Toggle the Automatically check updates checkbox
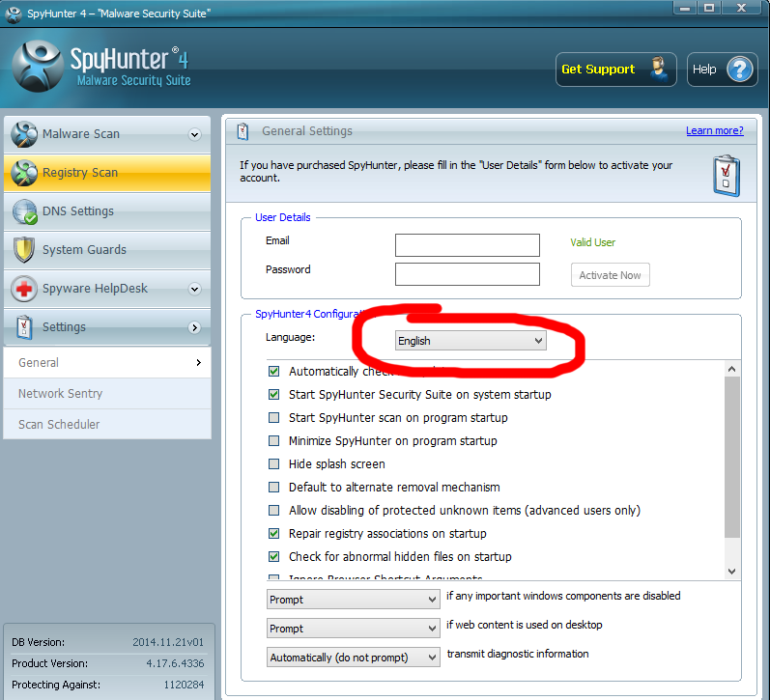 (274, 372)
